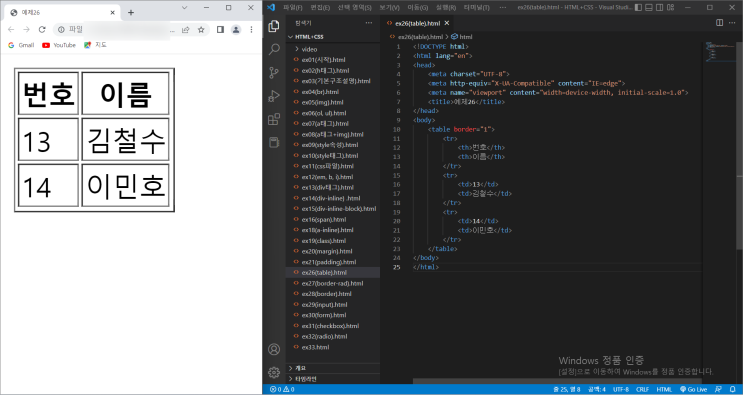Image resolution: width=743 pixels, height=395 pixels.
Task: Open Run and Debug view
Action: pos(274,96)
